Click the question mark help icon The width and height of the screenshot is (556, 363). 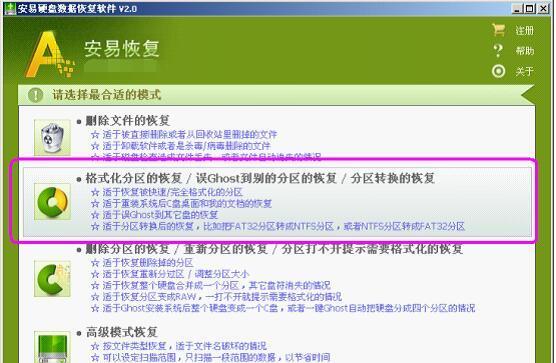tap(498, 51)
